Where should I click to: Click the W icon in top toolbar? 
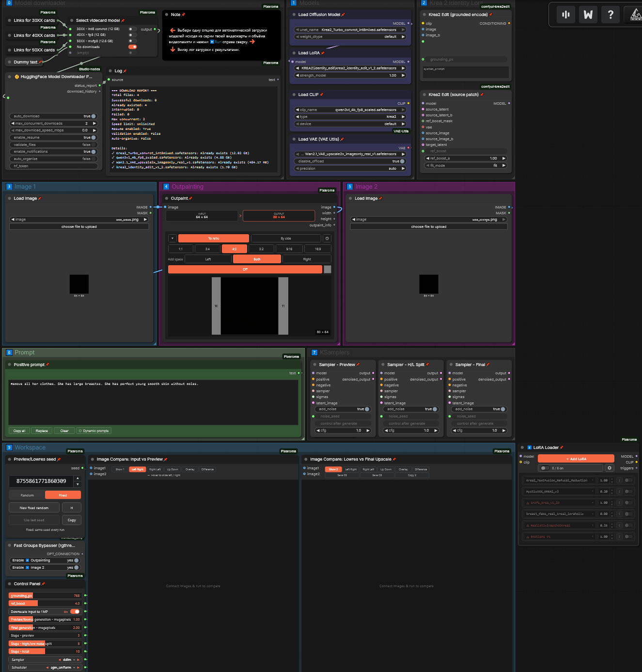pos(588,15)
